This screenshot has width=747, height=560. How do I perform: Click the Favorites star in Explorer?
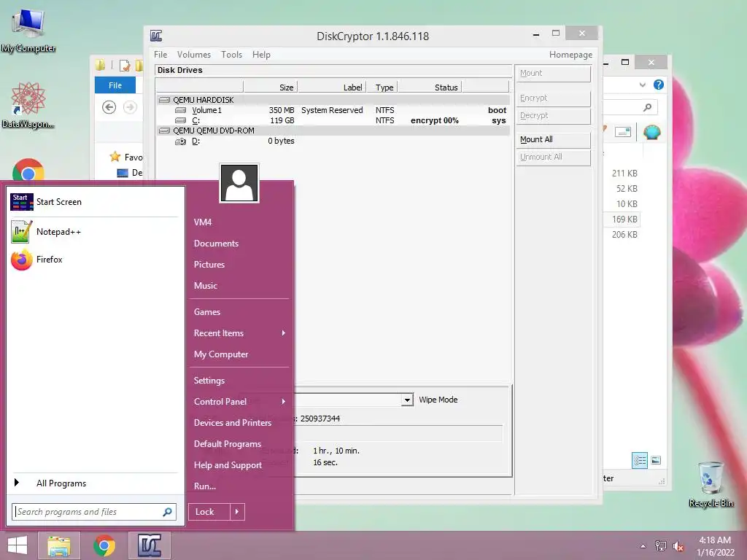coord(115,157)
